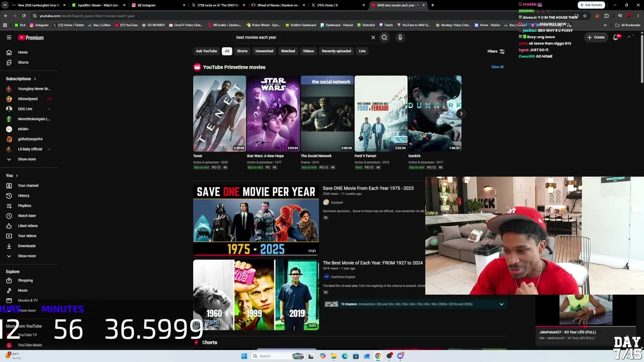Open Copilot from the taskbar
This screenshot has width=644, height=362.
point(323,356)
